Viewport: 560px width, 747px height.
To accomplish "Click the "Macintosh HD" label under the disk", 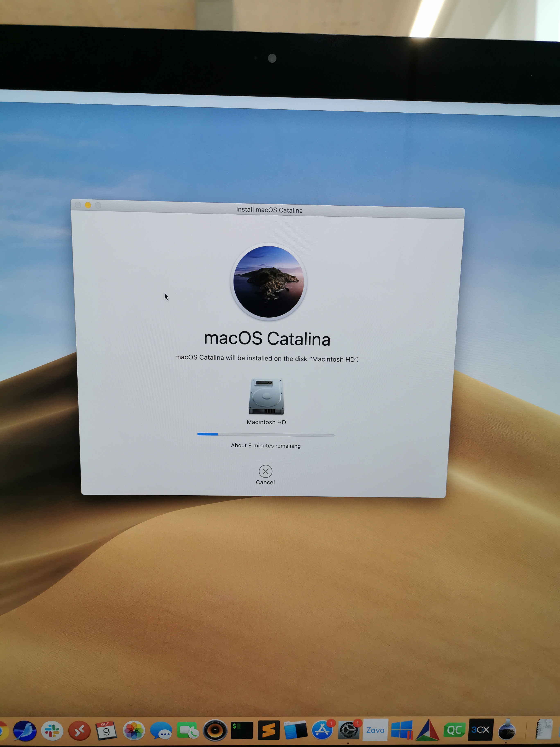I will pyautogui.click(x=266, y=422).
